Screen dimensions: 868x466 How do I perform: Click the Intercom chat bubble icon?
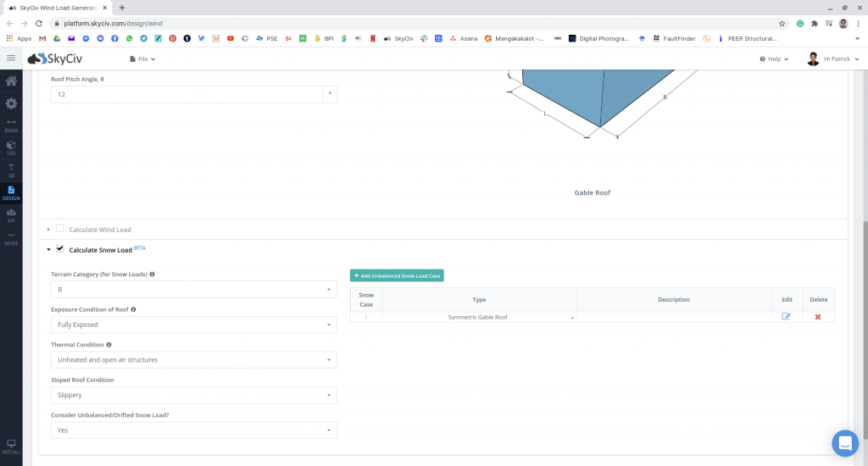point(844,442)
